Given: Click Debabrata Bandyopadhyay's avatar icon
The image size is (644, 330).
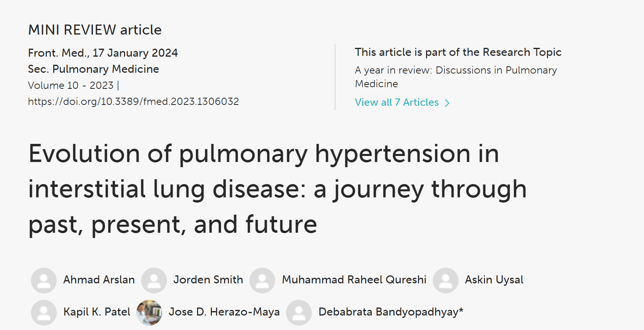Looking at the screenshot, I should click(299, 312).
